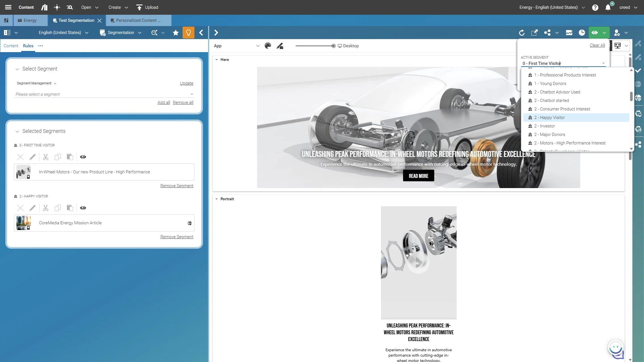Switch to the Content tab
644x362 pixels.
(x=11, y=46)
